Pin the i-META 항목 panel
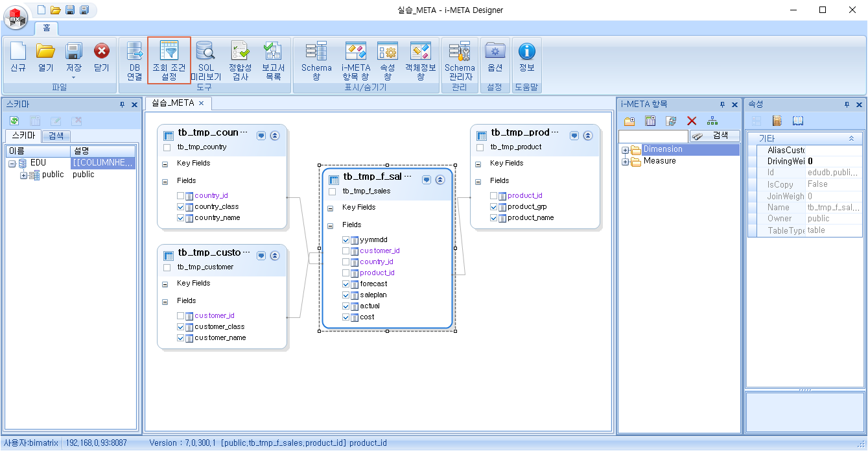This screenshot has height=451, width=868. click(723, 104)
